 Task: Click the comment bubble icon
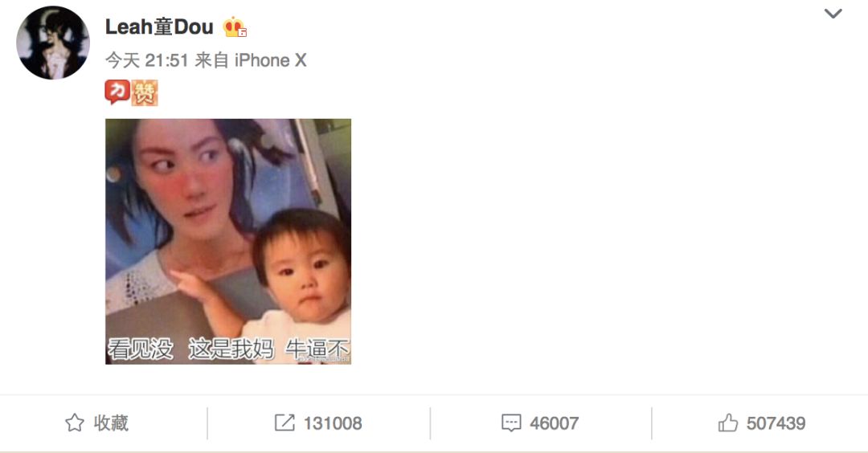click(x=511, y=423)
